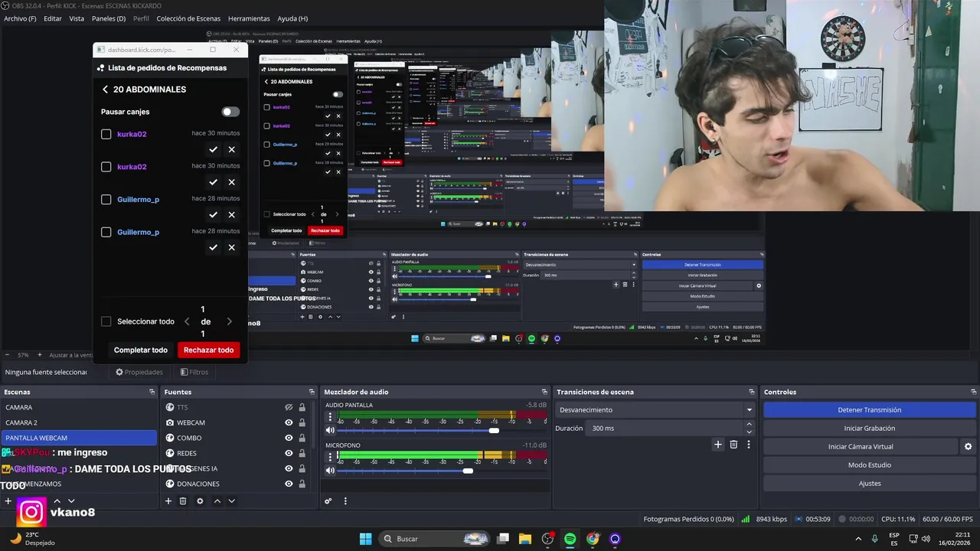Screen dimensions: 980x551
Task: Mute the MICROFONO speaker icon
Action: 330,470
